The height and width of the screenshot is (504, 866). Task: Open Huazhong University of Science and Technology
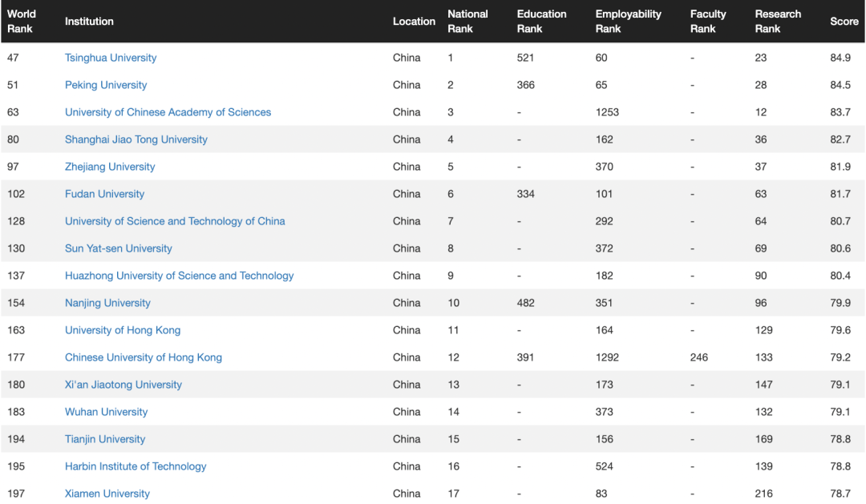pyautogui.click(x=179, y=276)
